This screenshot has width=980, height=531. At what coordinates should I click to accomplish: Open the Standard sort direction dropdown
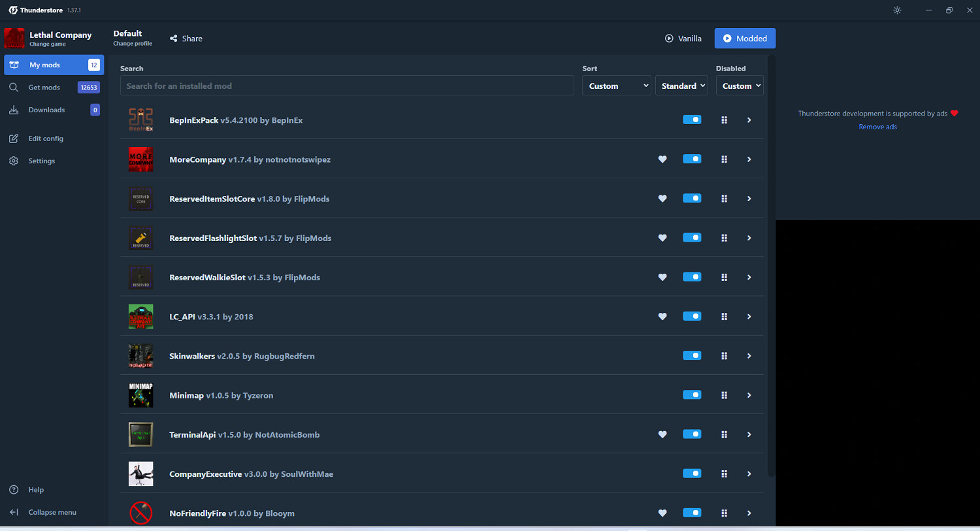[681, 86]
